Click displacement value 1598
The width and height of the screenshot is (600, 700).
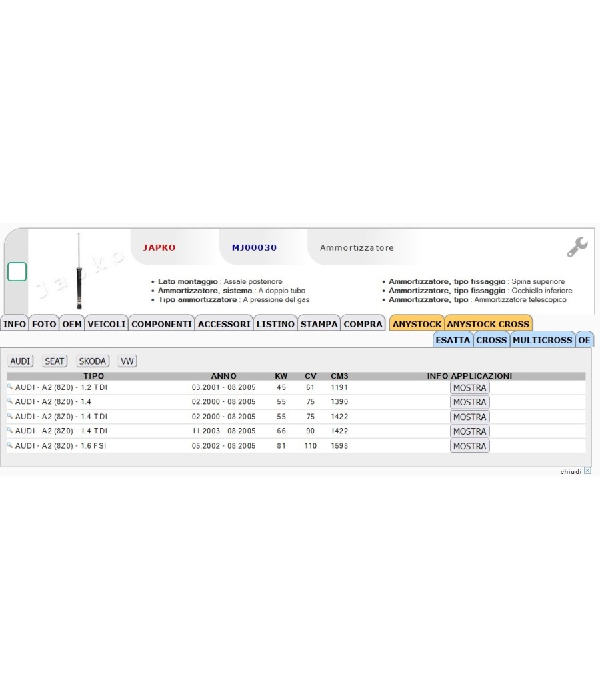(x=339, y=445)
